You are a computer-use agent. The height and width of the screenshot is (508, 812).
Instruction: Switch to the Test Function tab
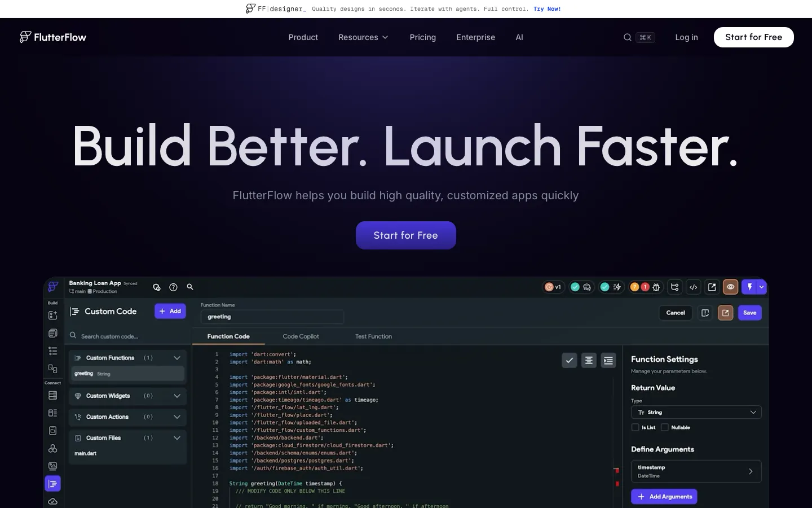373,336
